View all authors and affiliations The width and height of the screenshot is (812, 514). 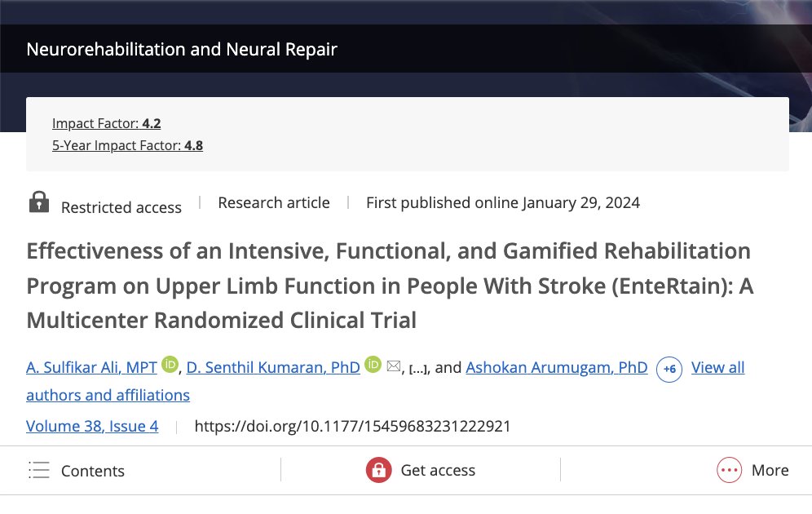386,381
